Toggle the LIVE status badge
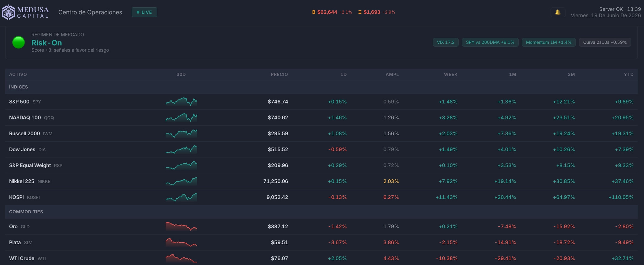 pos(144,12)
